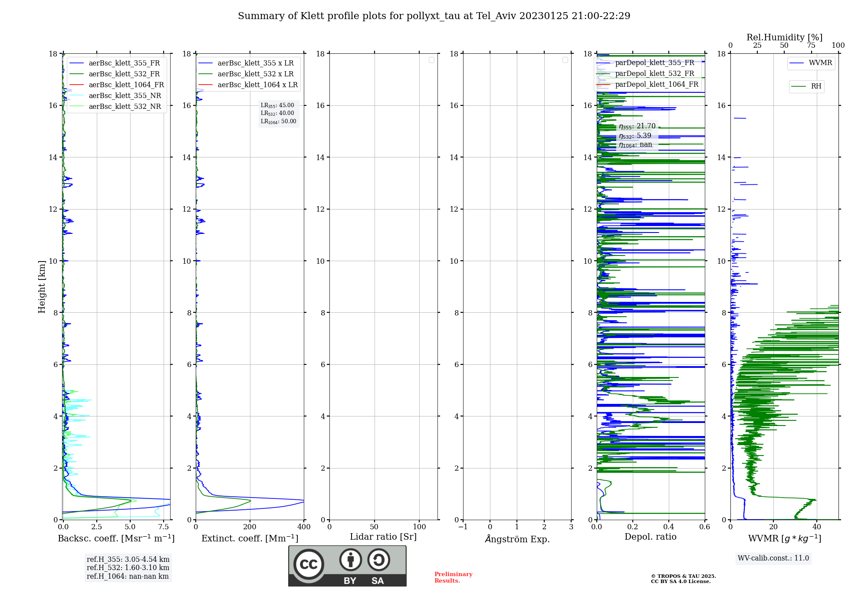Click the 7.5 tick on backscatter axis
This screenshot has width=868, height=590.
tap(164, 527)
